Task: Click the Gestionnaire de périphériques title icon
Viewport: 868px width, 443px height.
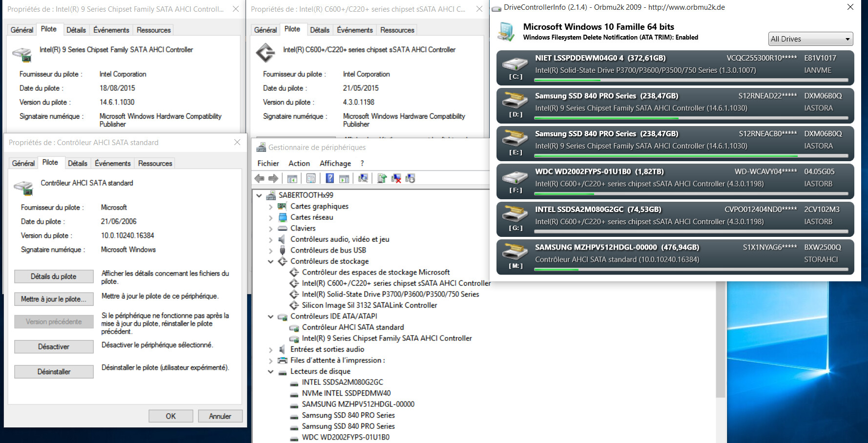Action: click(261, 148)
